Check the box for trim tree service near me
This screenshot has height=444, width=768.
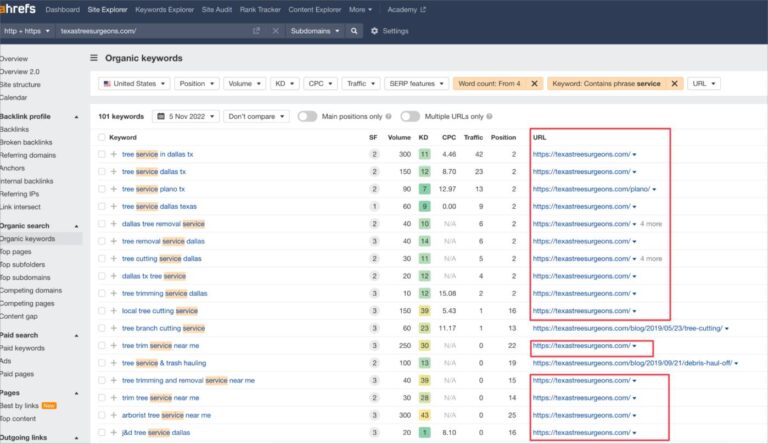pos(101,397)
